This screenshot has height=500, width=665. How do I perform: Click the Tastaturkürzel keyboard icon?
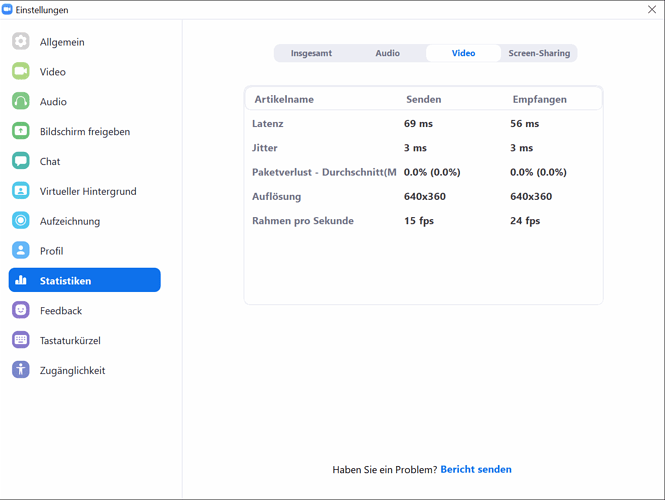click(21, 340)
